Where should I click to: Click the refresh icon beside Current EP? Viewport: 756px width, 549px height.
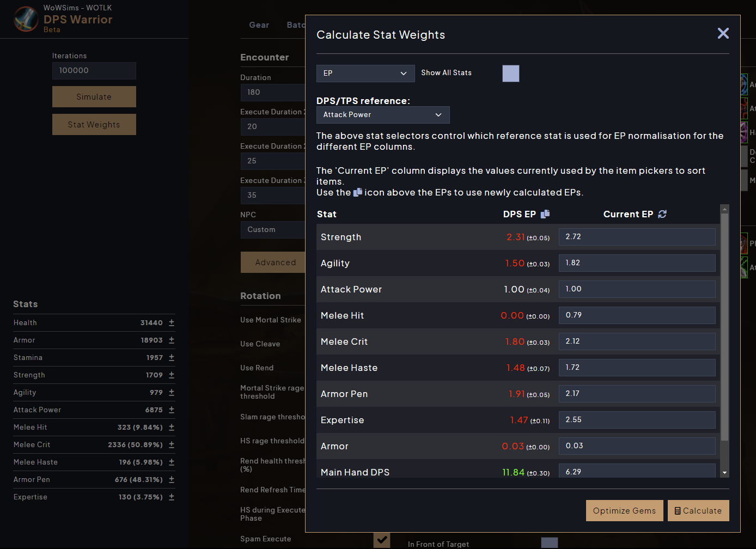pyautogui.click(x=662, y=214)
